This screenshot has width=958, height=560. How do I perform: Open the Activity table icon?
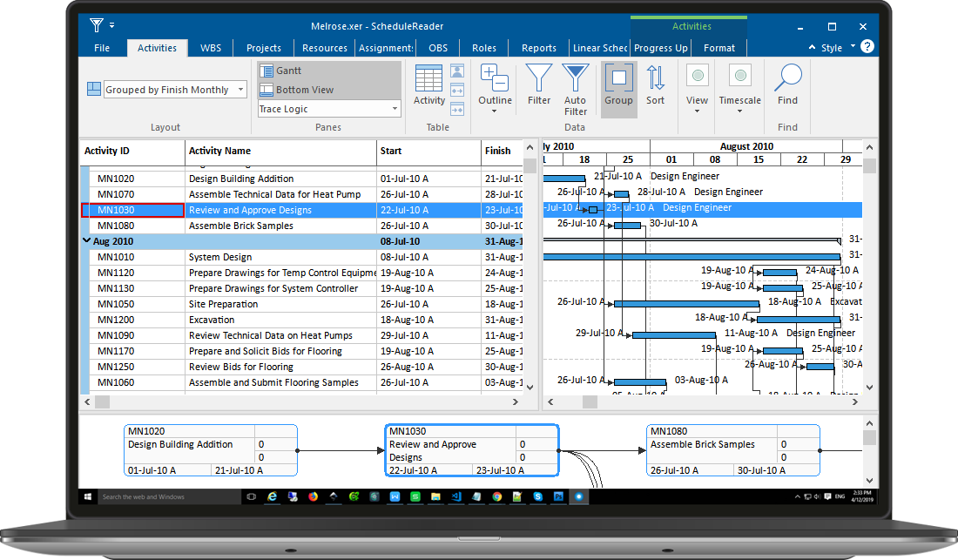pos(428,78)
